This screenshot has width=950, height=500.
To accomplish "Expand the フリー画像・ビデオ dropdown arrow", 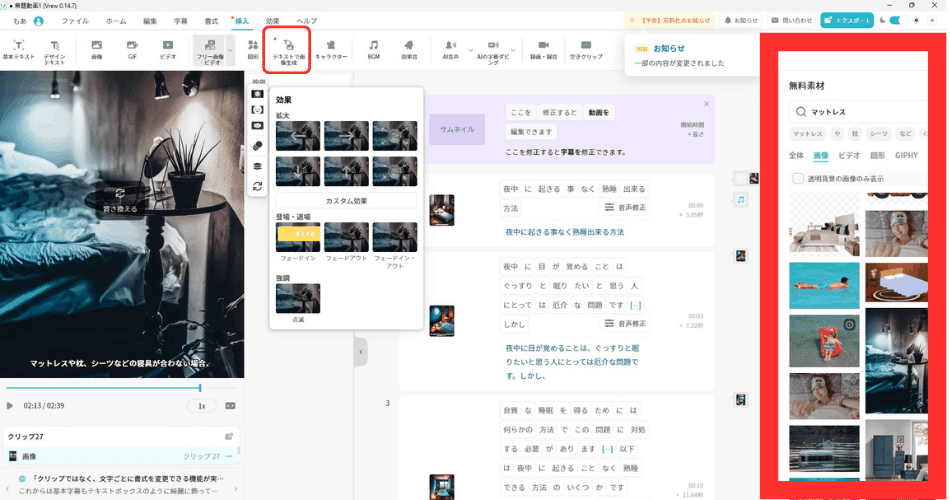I will point(230,51).
